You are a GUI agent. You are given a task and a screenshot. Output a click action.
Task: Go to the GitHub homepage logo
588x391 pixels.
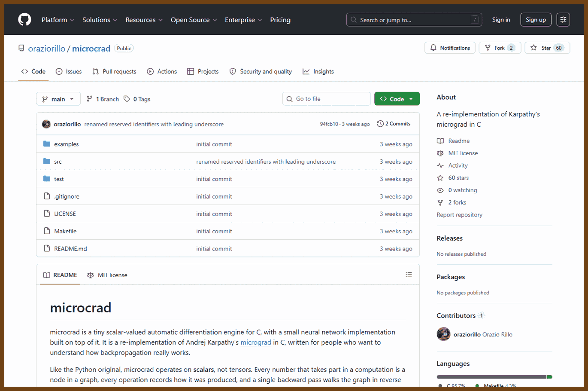[24, 20]
